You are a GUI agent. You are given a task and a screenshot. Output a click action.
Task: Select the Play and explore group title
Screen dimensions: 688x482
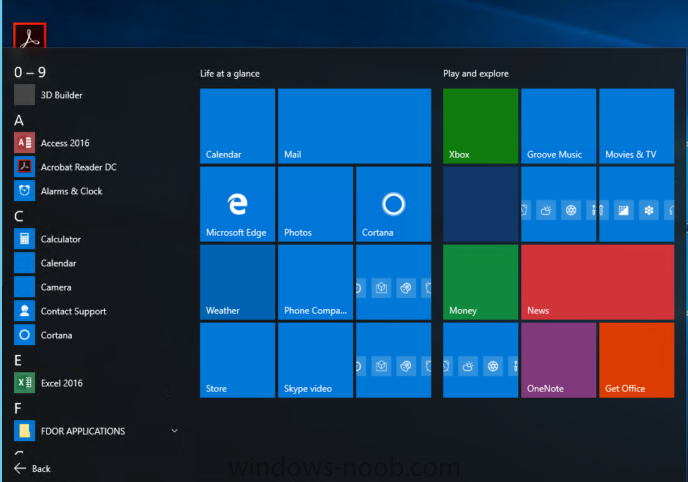tap(476, 74)
